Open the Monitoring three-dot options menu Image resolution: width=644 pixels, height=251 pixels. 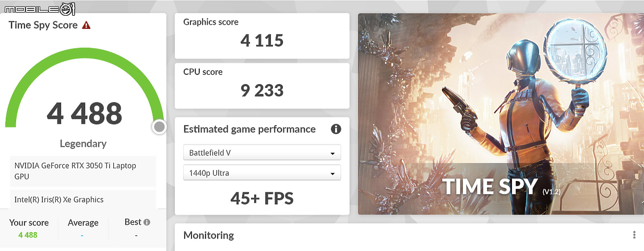pos(634,235)
